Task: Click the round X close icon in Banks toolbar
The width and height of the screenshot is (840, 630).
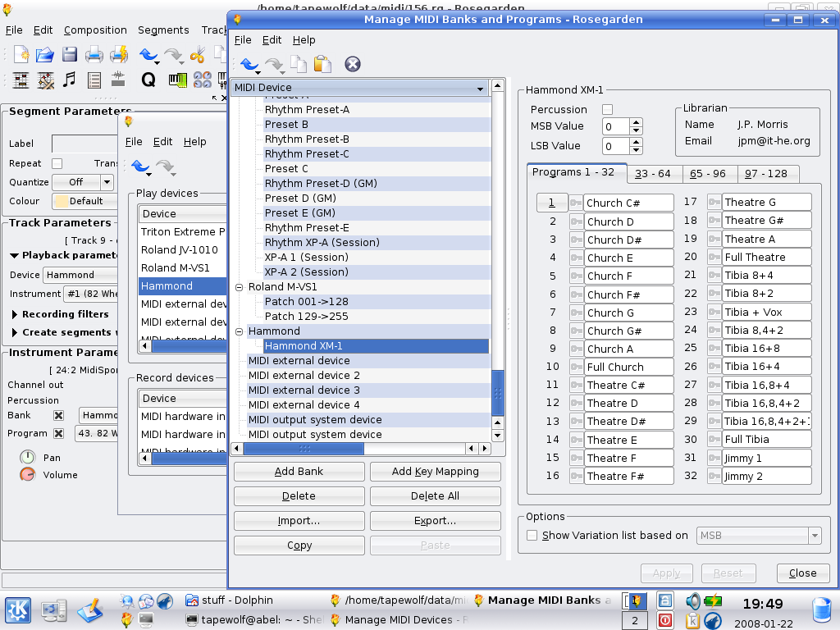Action: pyautogui.click(x=353, y=64)
